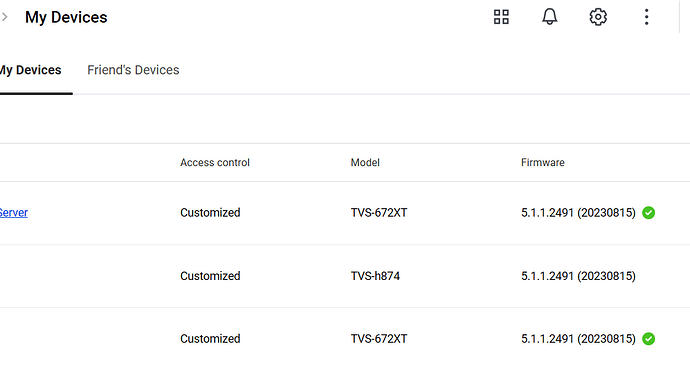Expand sidebar with chevron beside My Devices
690x376 pixels.
pyautogui.click(x=5, y=17)
